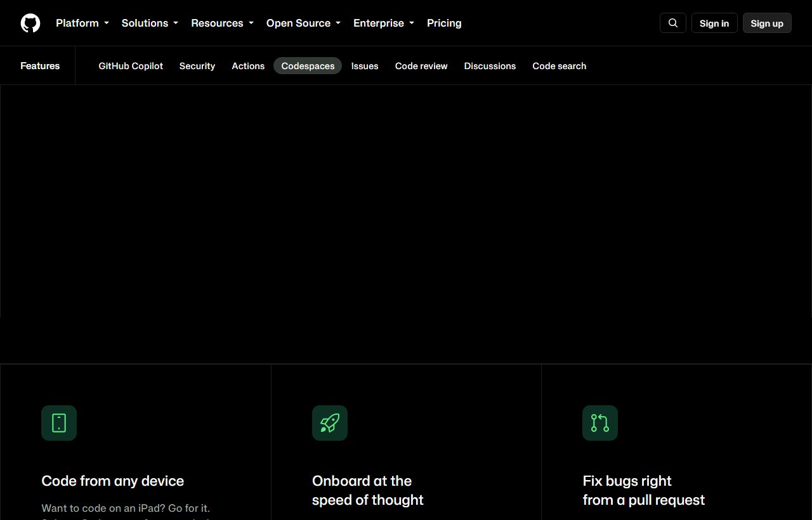Expand the Enterprise dropdown menu
Screen dimensions: 812x520
point(384,23)
